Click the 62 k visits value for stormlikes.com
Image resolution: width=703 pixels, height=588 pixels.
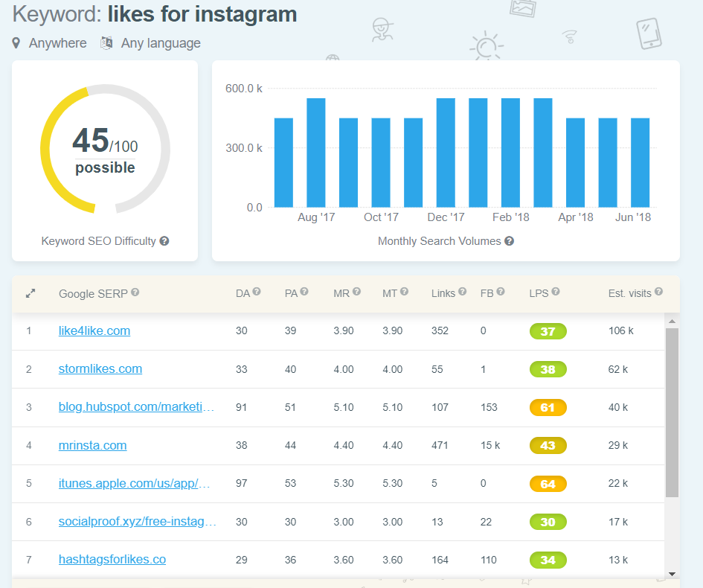coord(618,369)
